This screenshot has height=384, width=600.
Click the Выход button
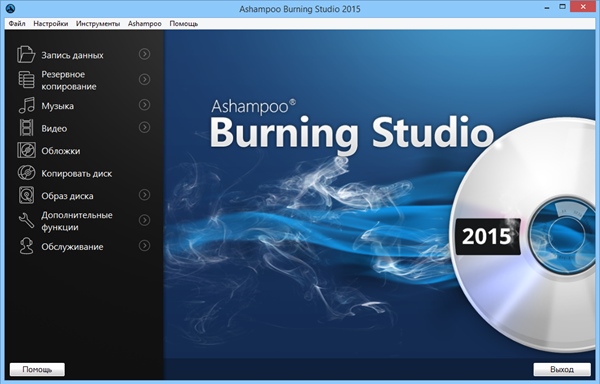562,369
